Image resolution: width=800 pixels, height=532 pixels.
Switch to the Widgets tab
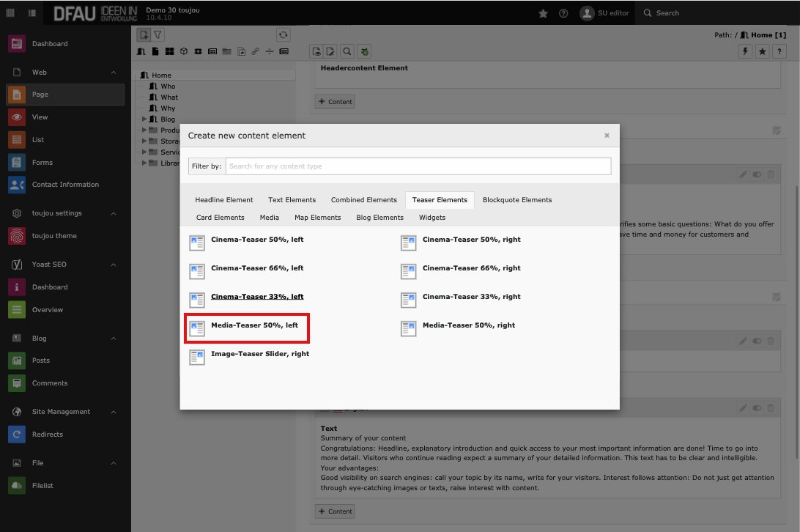(x=432, y=218)
